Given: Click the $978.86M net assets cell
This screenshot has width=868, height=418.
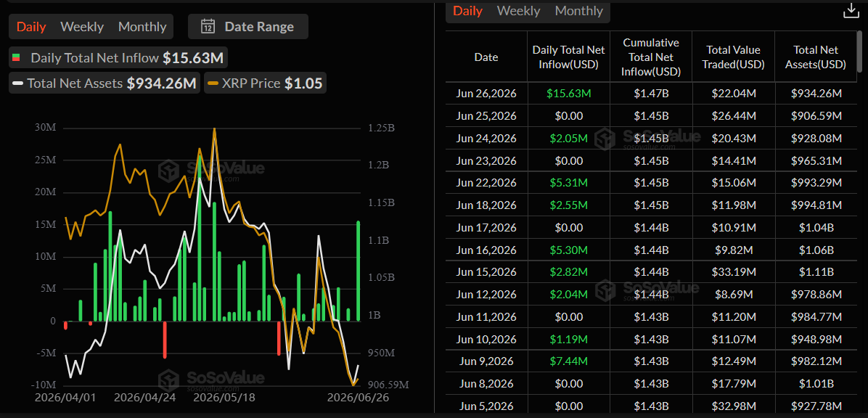Looking at the screenshot, I should point(816,295).
